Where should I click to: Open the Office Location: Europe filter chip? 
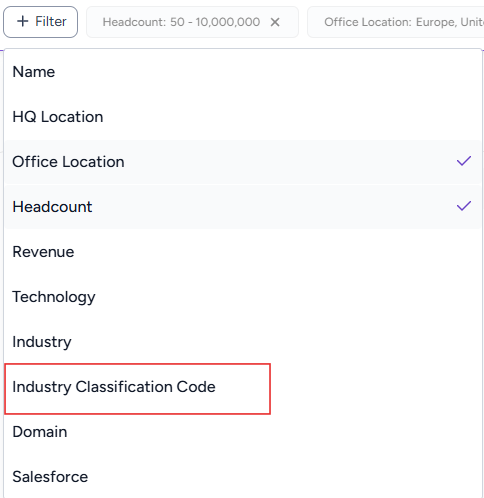coord(396,22)
